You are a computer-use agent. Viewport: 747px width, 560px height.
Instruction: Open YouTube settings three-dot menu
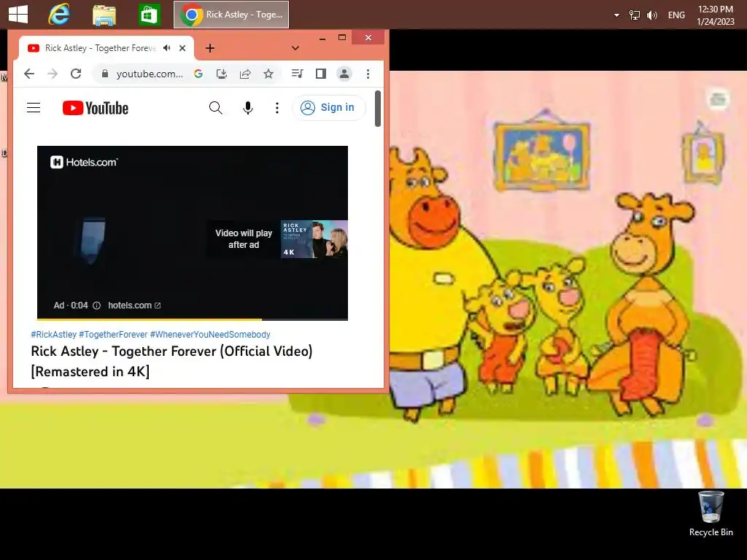(x=276, y=108)
